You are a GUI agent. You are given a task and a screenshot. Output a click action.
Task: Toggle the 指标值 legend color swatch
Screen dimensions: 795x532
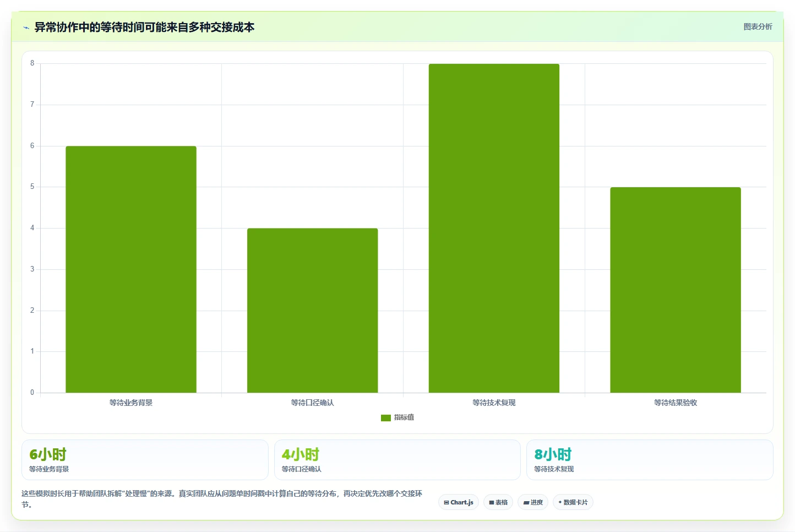click(385, 418)
